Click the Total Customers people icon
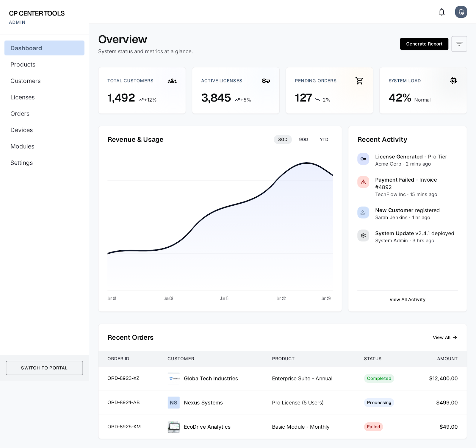This screenshot has height=448, width=476. (x=172, y=81)
